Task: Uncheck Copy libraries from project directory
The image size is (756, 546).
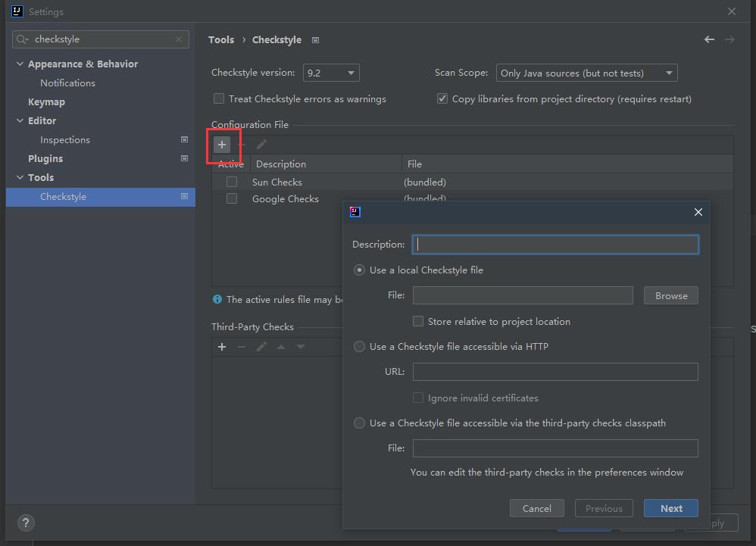Action: 442,98
